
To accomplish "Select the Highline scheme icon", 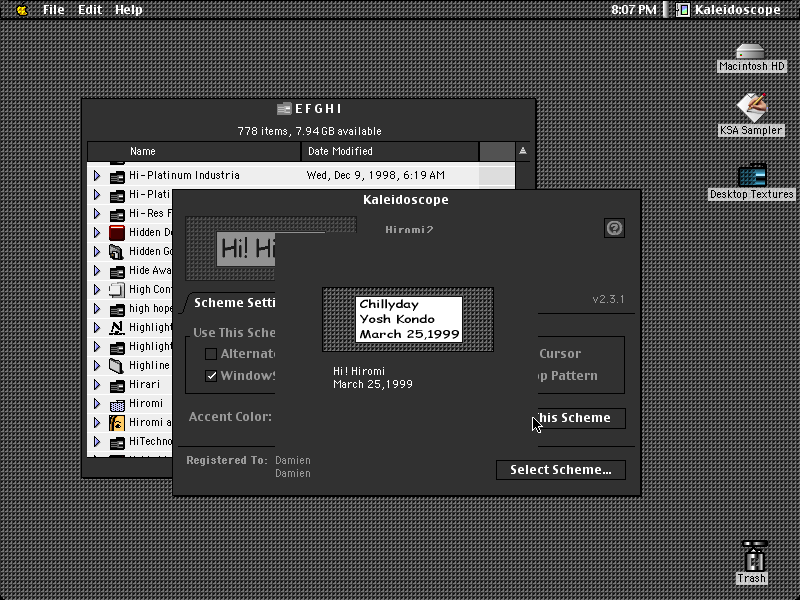I will 117,366.
